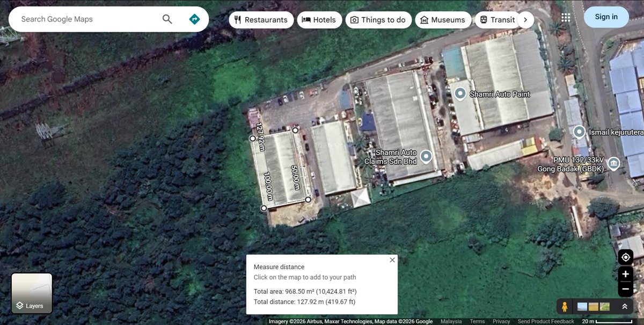Click the second yellow photo thumbnail
The image size is (644, 325).
pyautogui.click(x=594, y=307)
